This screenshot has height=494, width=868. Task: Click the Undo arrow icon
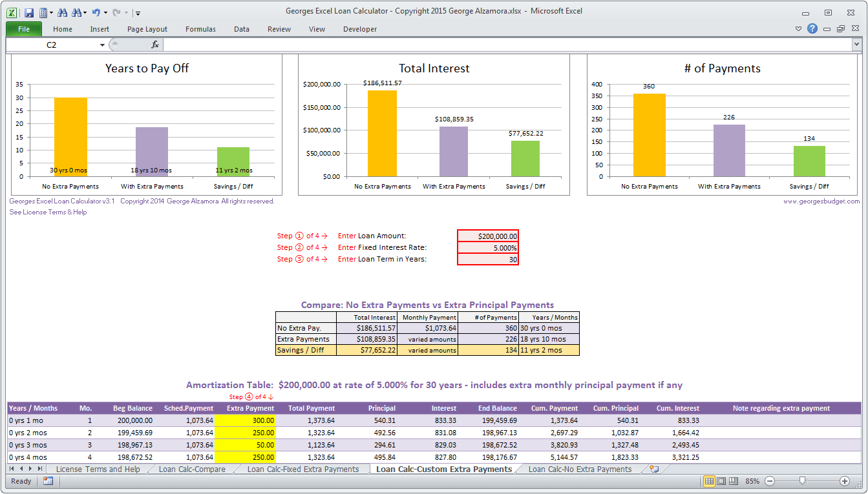click(96, 12)
